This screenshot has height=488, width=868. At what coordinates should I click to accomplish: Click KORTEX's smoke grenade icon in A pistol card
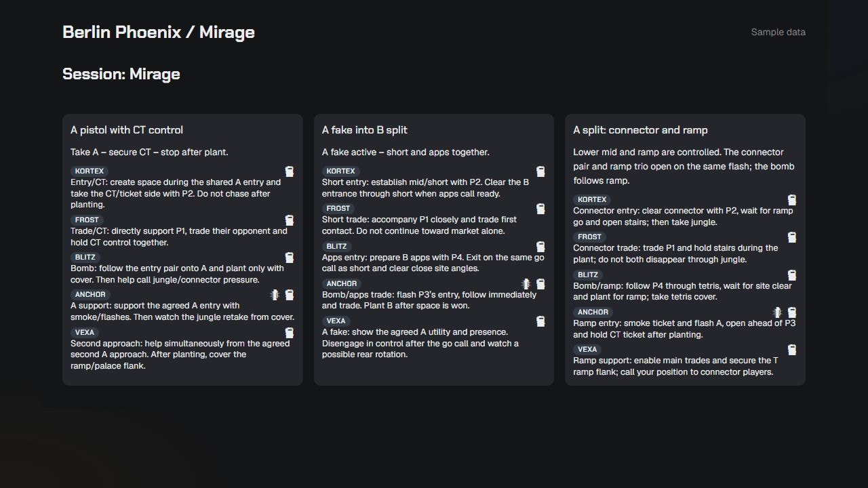click(290, 171)
